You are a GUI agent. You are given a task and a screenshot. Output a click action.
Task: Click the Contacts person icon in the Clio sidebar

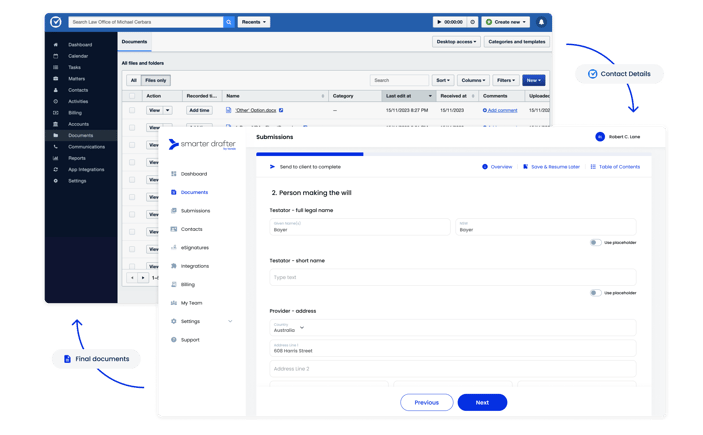(x=56, y=90)
